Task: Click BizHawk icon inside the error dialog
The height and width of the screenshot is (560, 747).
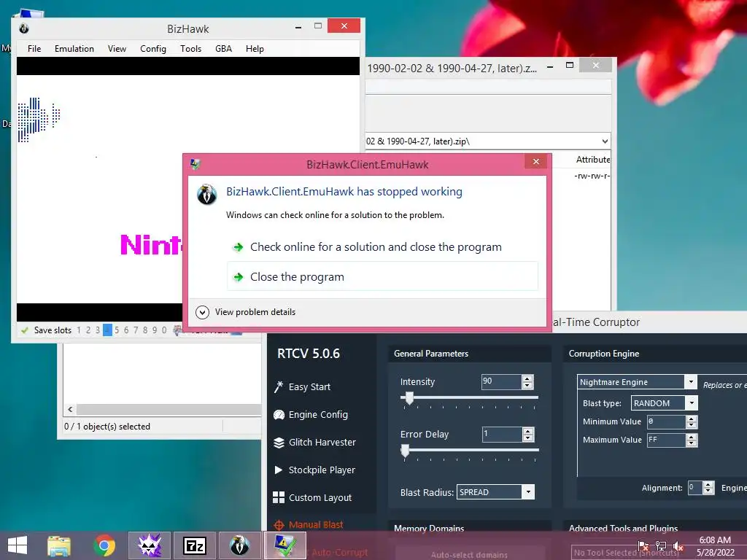Action: pos(207,194)
